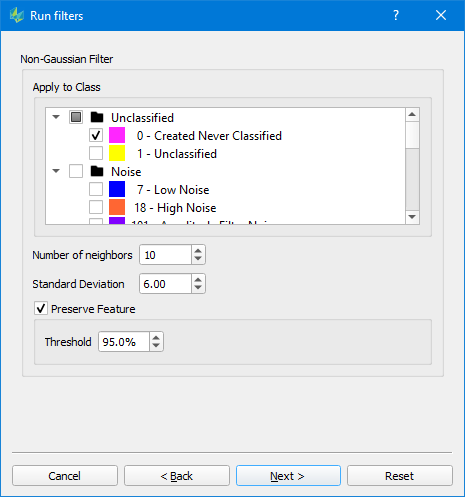
Task: Enable the 7 - Low Noise checkbox
Action: (96, 189)
